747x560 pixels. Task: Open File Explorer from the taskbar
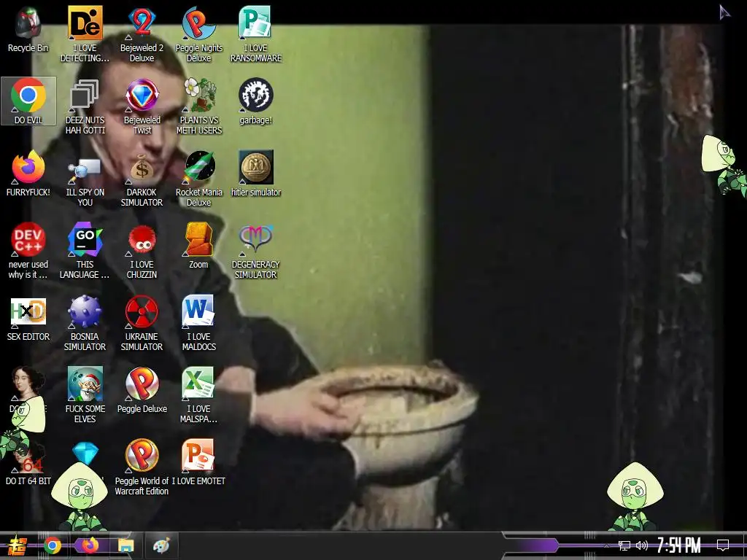click(x=126, y=545)
